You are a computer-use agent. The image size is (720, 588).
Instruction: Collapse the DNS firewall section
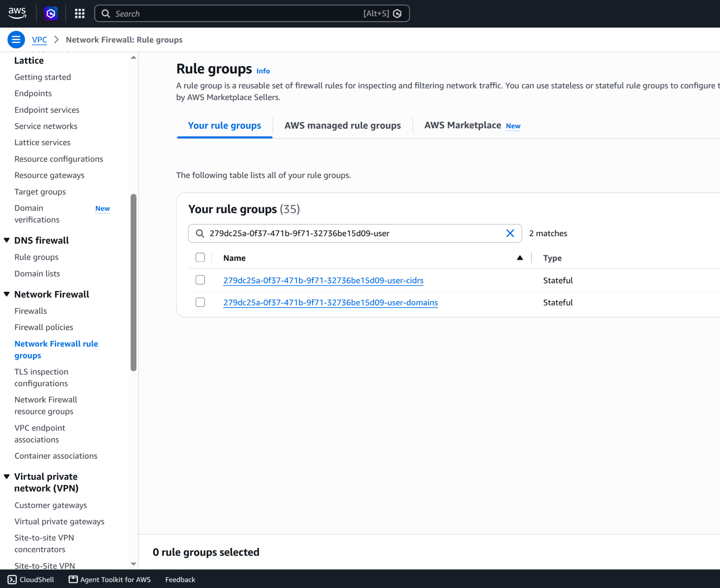point(7,240)
